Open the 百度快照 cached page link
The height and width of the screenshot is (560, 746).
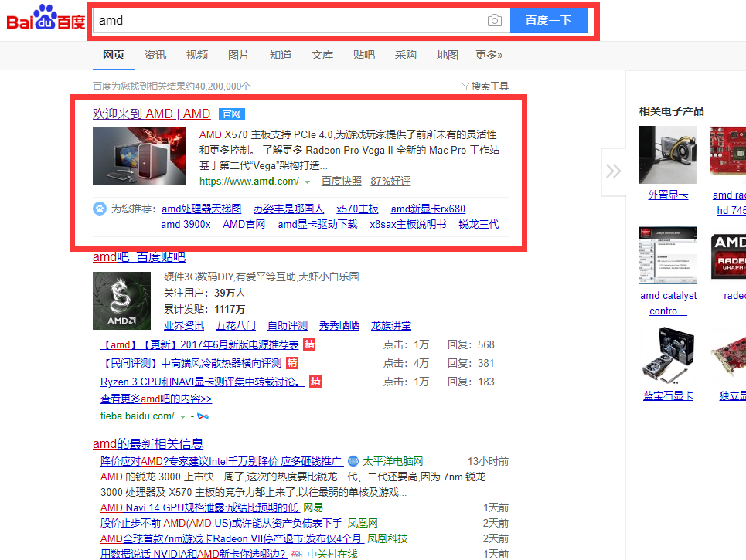[x=341, y=181]
